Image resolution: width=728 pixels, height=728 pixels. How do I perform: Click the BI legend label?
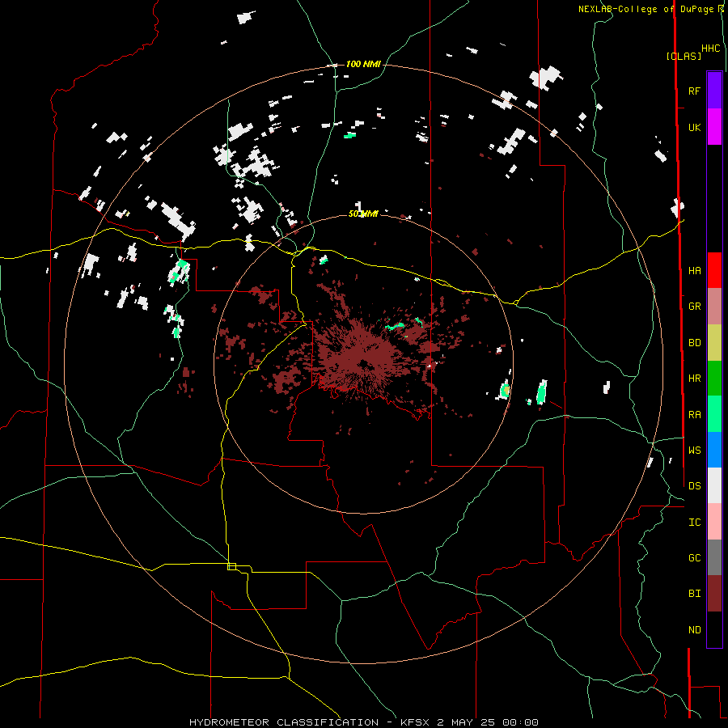tap(694, 594)
